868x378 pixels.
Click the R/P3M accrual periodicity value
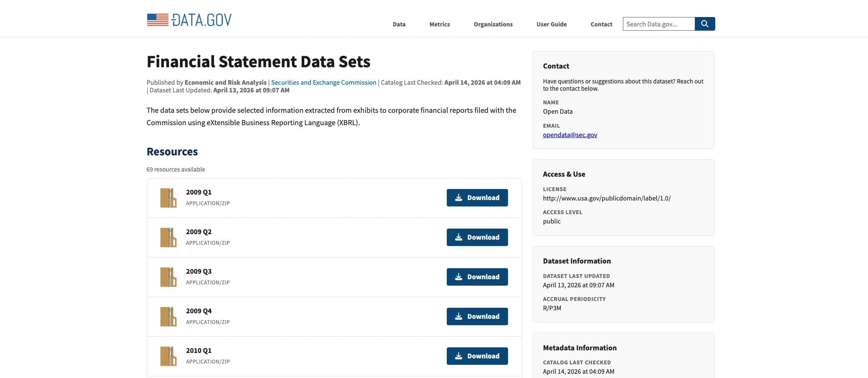(x=552, y=308)
